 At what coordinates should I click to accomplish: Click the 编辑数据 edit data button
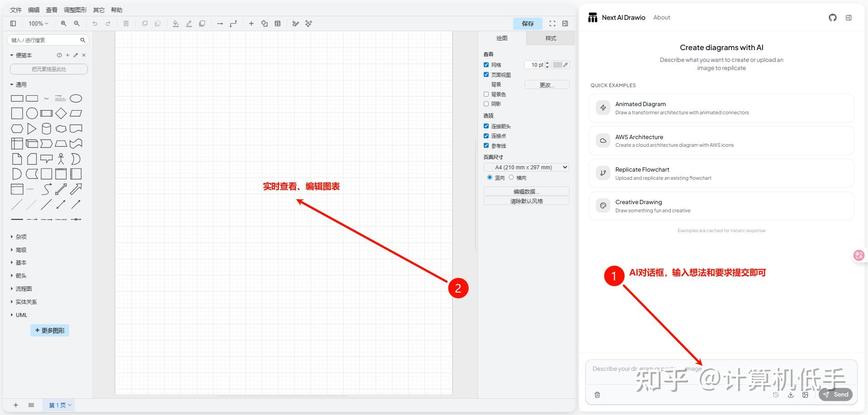point(526,191)
